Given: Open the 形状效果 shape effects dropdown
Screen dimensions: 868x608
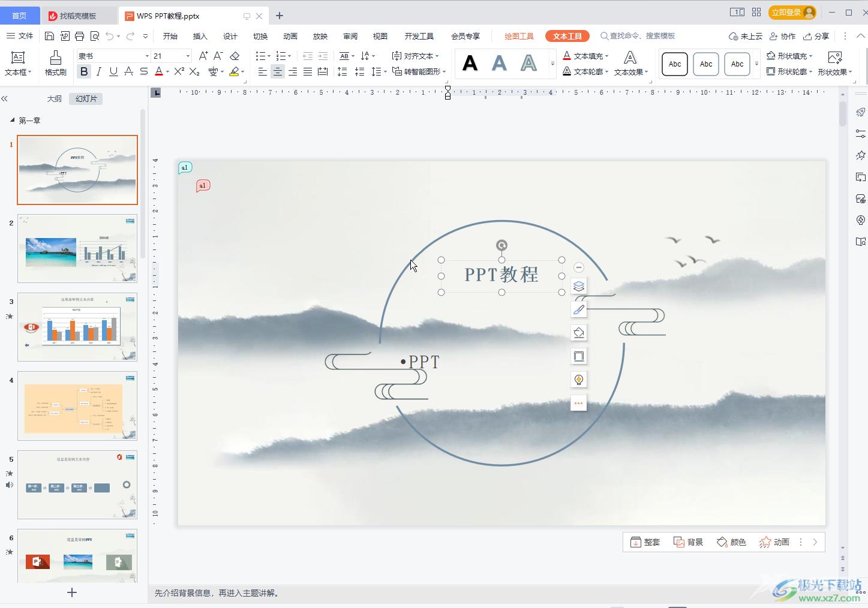Looking at the screenshot, I should tap(835, 63).
